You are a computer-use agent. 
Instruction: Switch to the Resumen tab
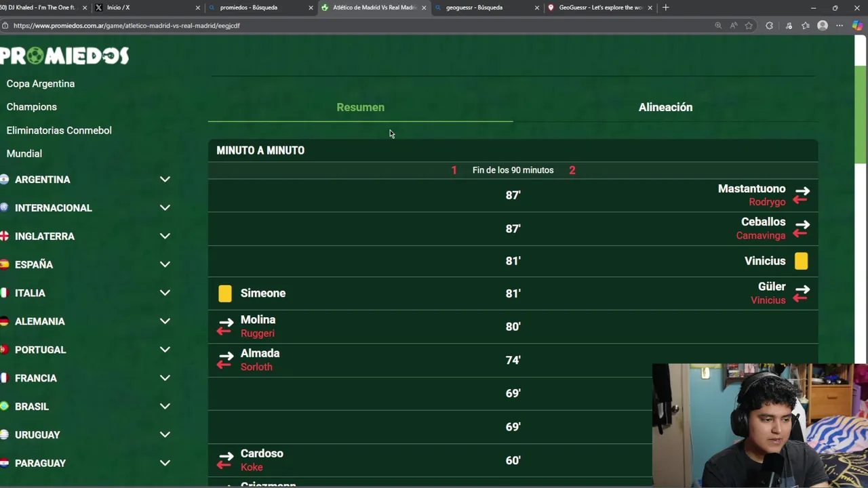pyautogui.click(x=360, y=107)
